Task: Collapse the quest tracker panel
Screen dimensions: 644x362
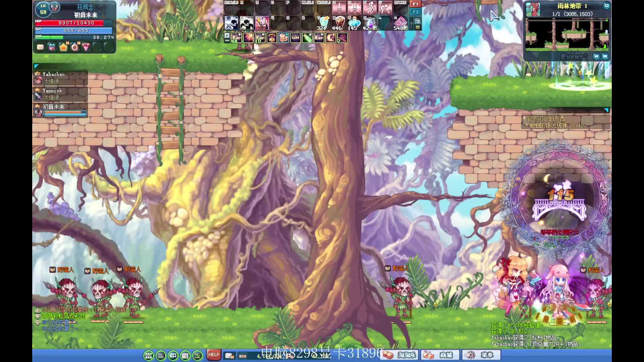Action: (x=606, y=110)
